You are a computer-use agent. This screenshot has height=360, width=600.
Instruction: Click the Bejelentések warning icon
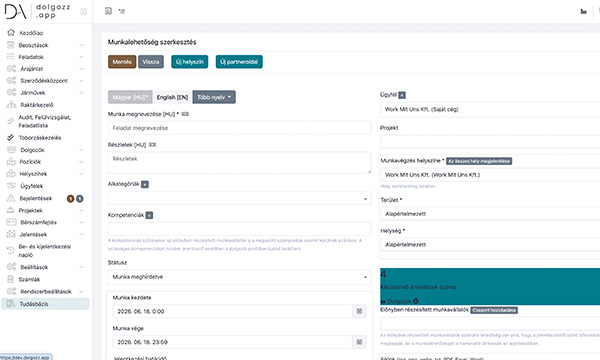[x=11, y=198]
